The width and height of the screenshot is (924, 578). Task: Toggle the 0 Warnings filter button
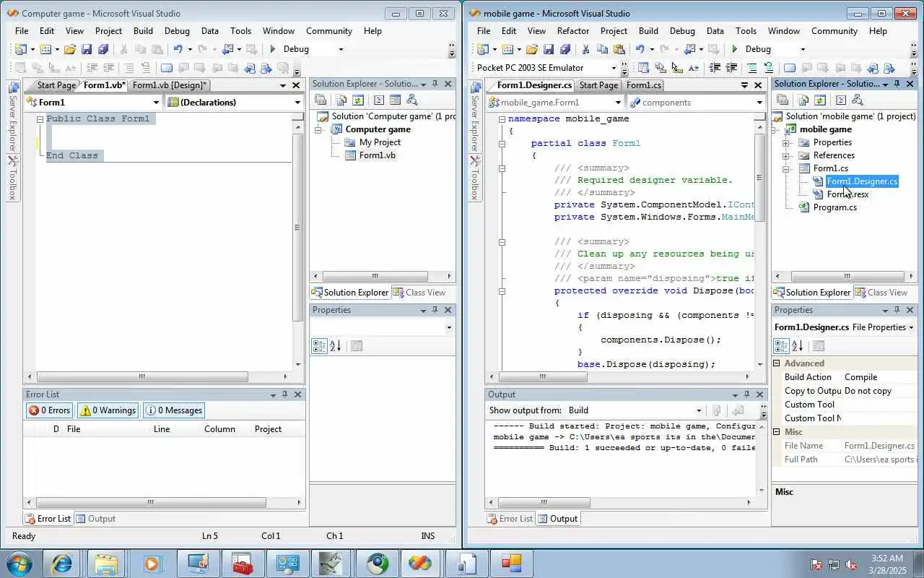pos(108,410)
